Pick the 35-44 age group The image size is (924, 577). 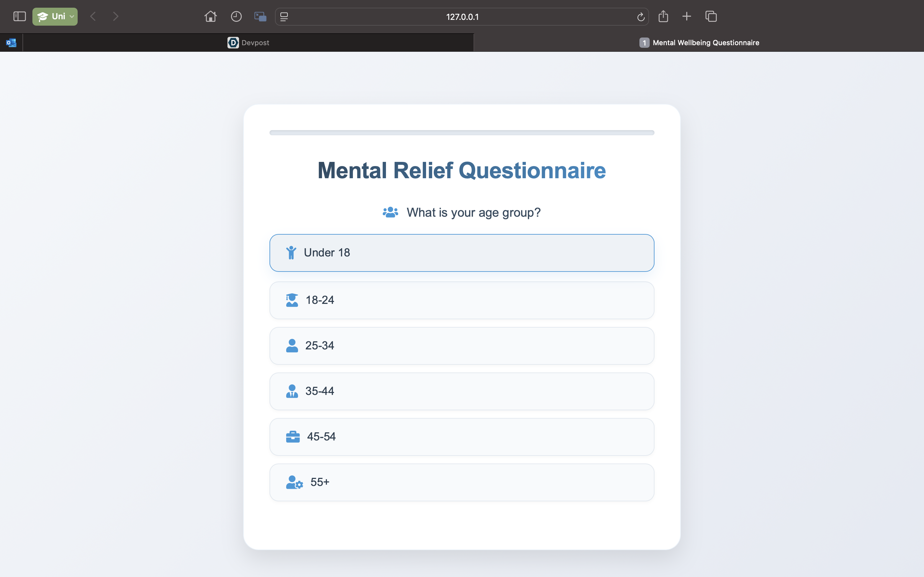(462, 391)
